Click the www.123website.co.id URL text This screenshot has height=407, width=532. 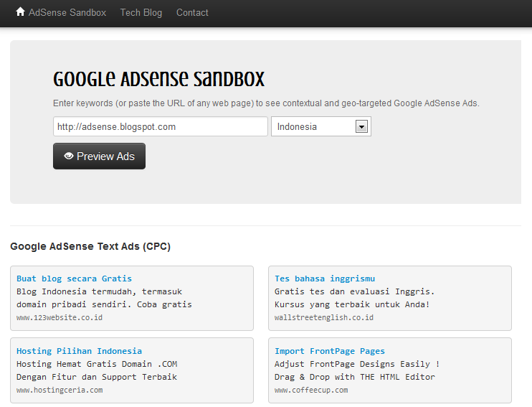pyautogui.click(x=60, y=317)
